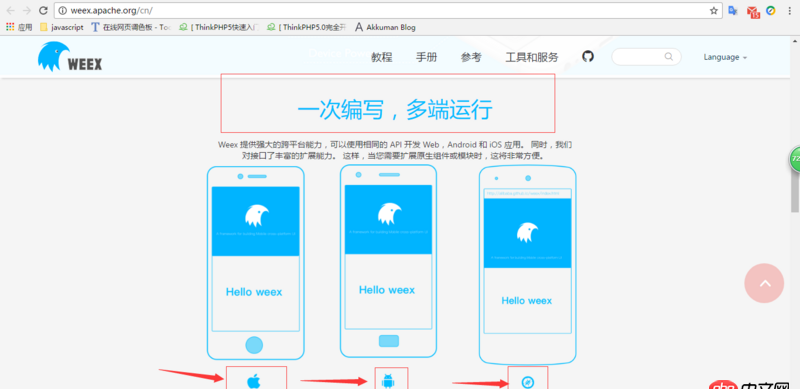
Task: Open the GitHub icon link
Action: coord(588,57)
